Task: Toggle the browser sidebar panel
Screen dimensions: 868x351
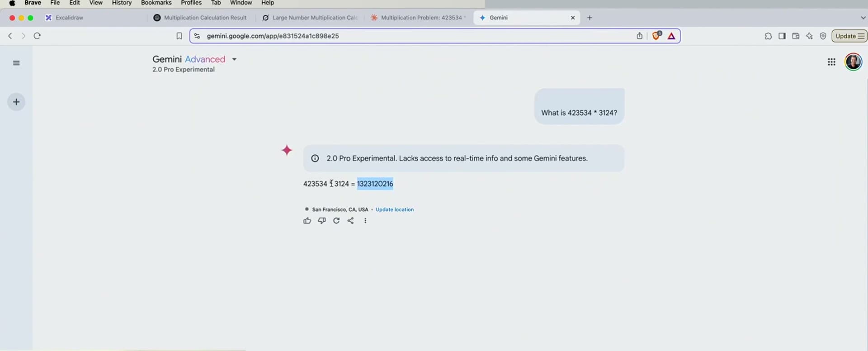Action: (x=782, y=36)
